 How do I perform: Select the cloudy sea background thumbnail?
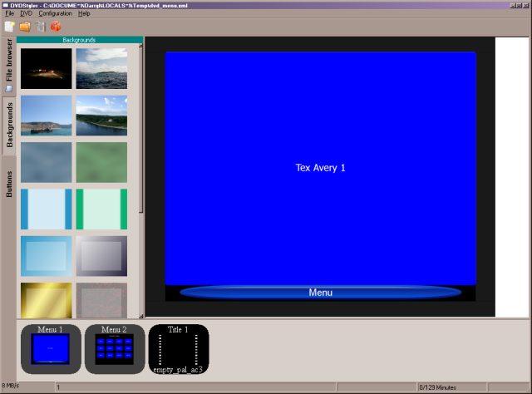[101, 68]
